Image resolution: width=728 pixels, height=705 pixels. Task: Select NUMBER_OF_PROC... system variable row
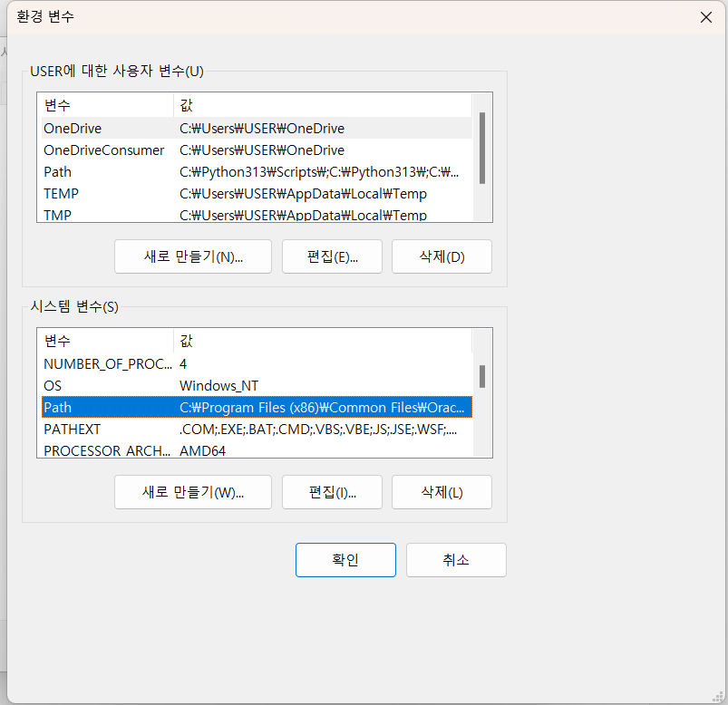click(x=257, y=364)
